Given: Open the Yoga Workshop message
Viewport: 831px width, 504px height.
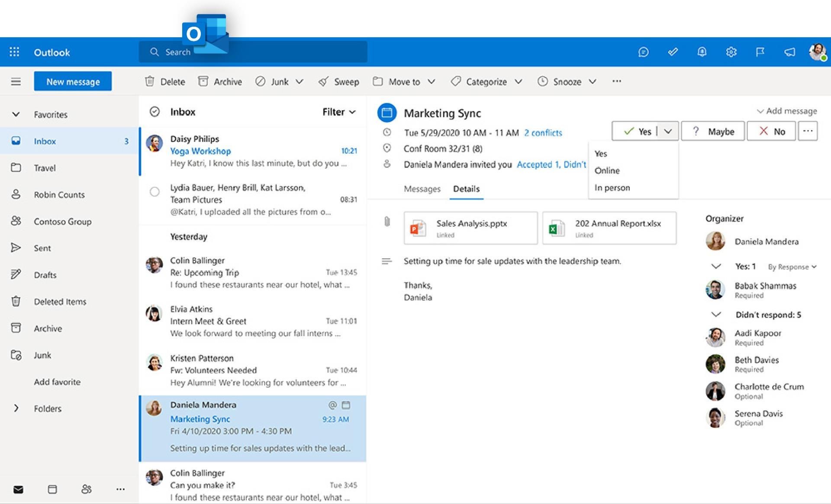Looking at the screenshot, I should pyautogui.click(x=253, y=151).
